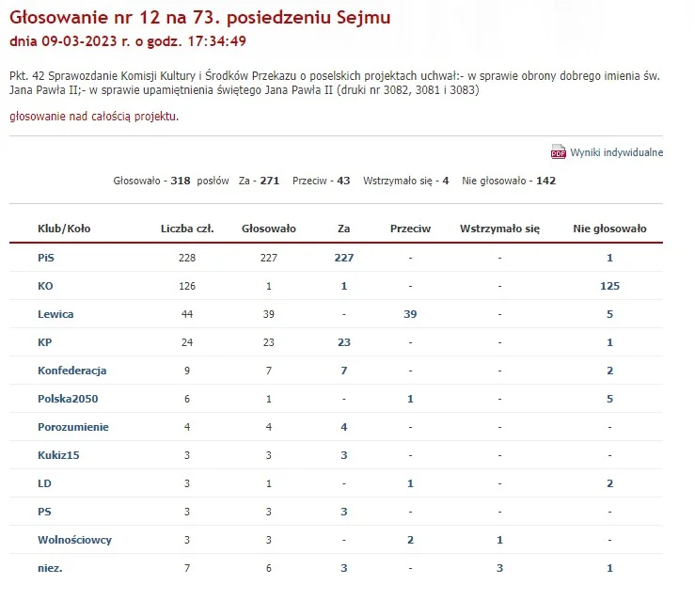Open Wyniki indywidualne link

[x=617, y=152]
